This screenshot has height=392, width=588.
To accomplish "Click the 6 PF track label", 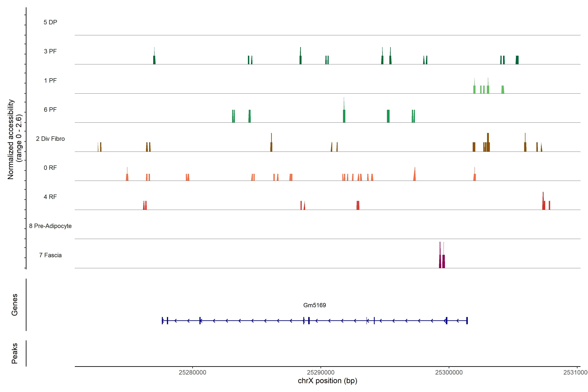I will [50, 110].
